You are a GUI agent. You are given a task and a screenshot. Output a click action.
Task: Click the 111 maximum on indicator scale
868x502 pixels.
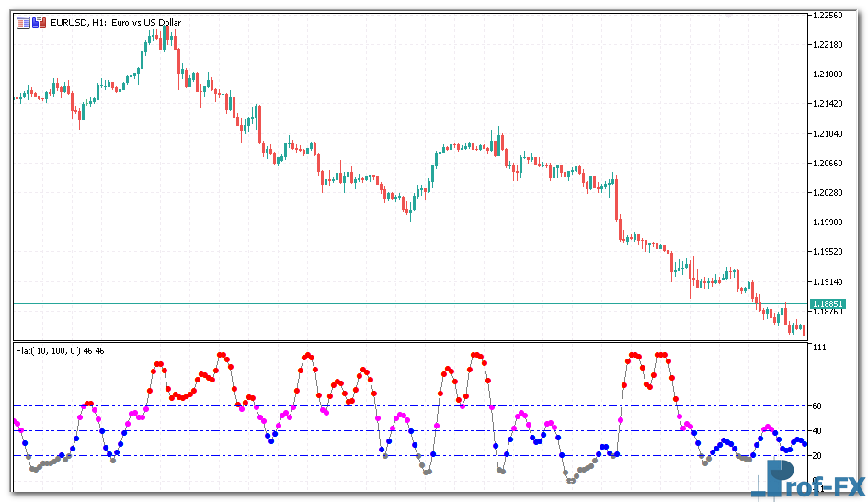pyautogui.click(x=817, y=348)
